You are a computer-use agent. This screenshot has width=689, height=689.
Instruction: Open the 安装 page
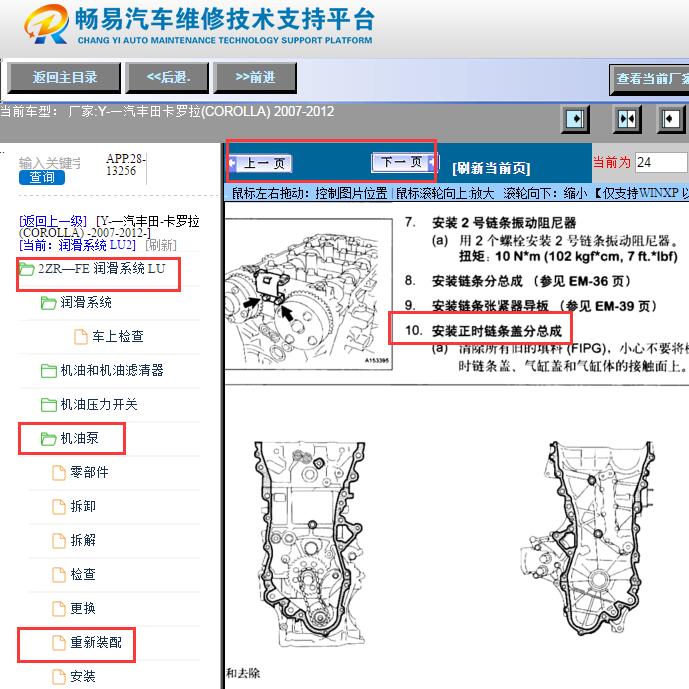click(83, 676)
